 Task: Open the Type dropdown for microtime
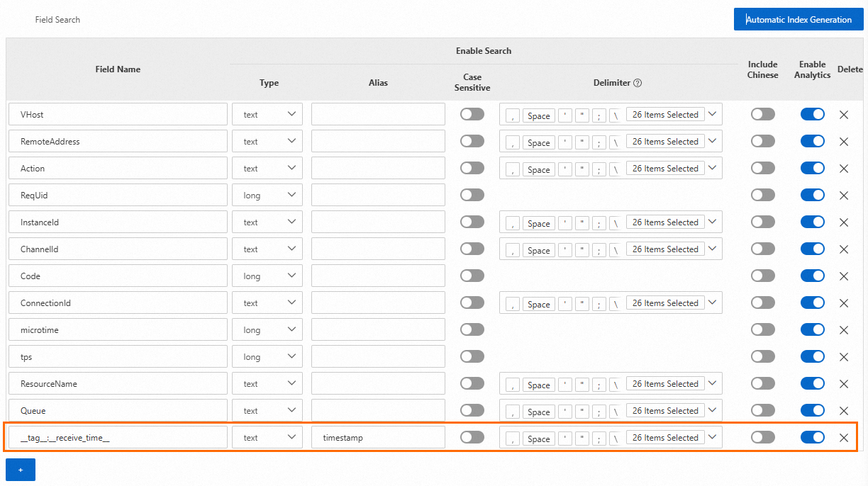(267, 329)
